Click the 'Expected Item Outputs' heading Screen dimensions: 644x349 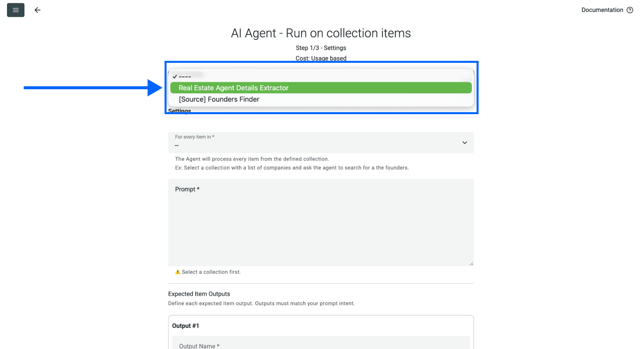click(199, 294)
